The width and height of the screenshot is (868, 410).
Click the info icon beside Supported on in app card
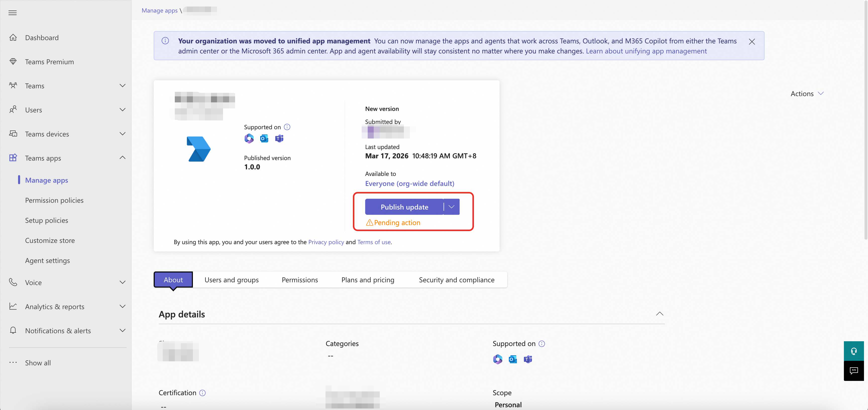(287, 127)
